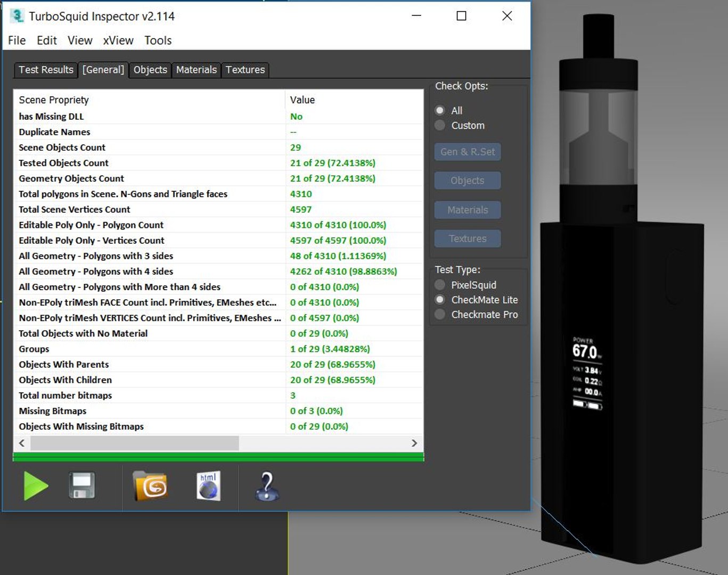This screenshot has width=728, height=575.
Task: Click the Gen & R.Set button
Action: pyautogui.click(x=468, y=152)
